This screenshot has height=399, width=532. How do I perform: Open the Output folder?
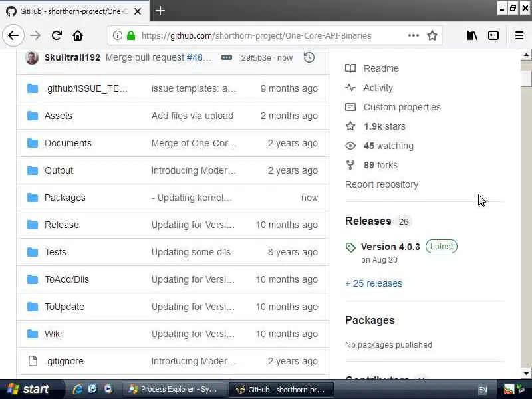click(59, 170)
